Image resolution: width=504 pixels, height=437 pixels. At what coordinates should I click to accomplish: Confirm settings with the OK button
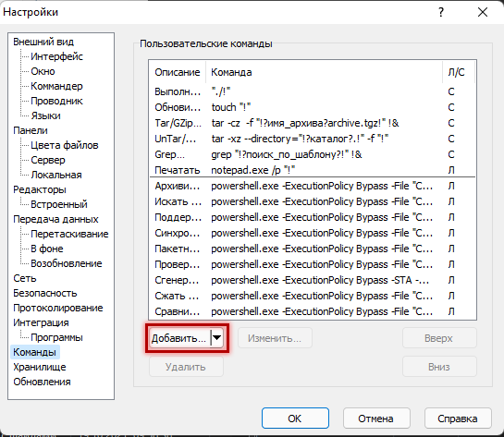click(x=295, y=418)
